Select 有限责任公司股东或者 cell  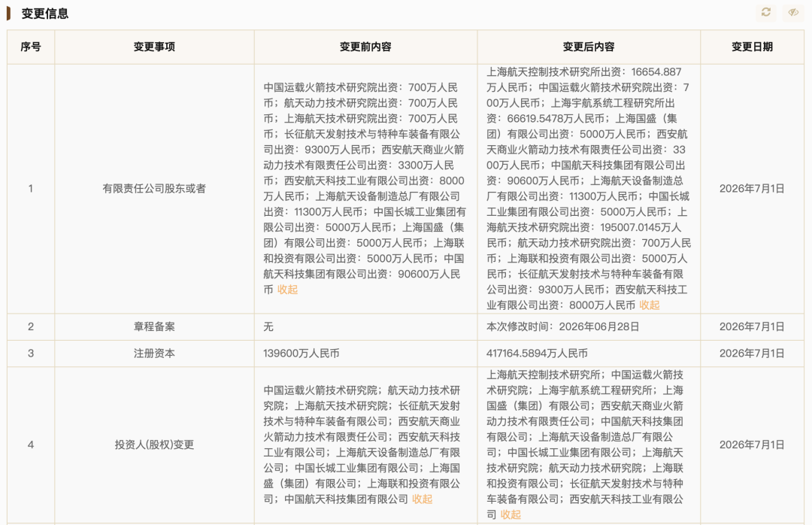click(x=154, y=189)
